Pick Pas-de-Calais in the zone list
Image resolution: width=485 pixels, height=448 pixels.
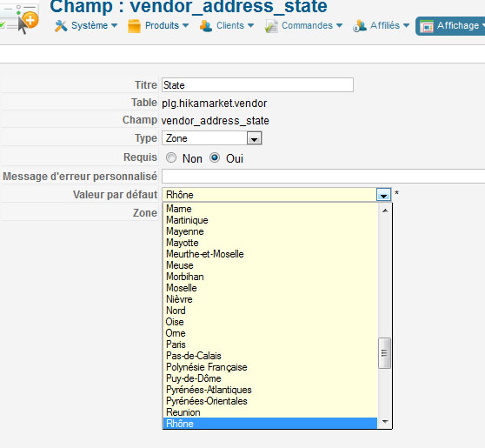pyautogui.click(x=270, y=356)
